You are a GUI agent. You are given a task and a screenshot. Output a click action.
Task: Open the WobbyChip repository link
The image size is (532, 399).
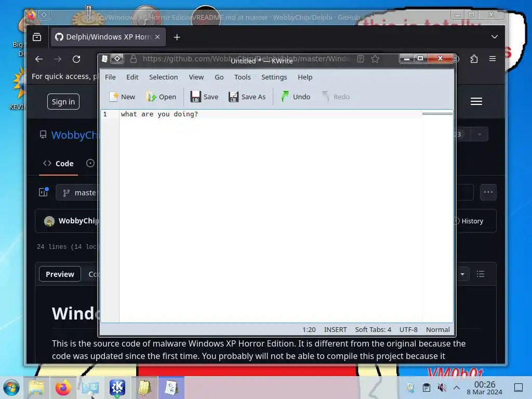coord(74,135)
